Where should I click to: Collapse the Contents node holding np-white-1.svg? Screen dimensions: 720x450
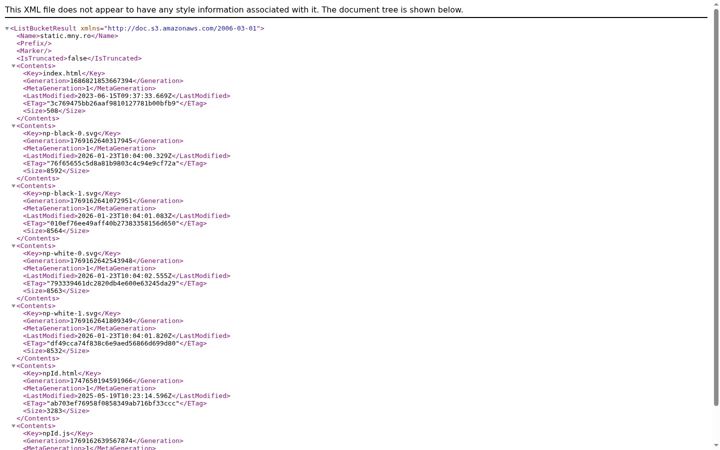click(x=13, y=306)
